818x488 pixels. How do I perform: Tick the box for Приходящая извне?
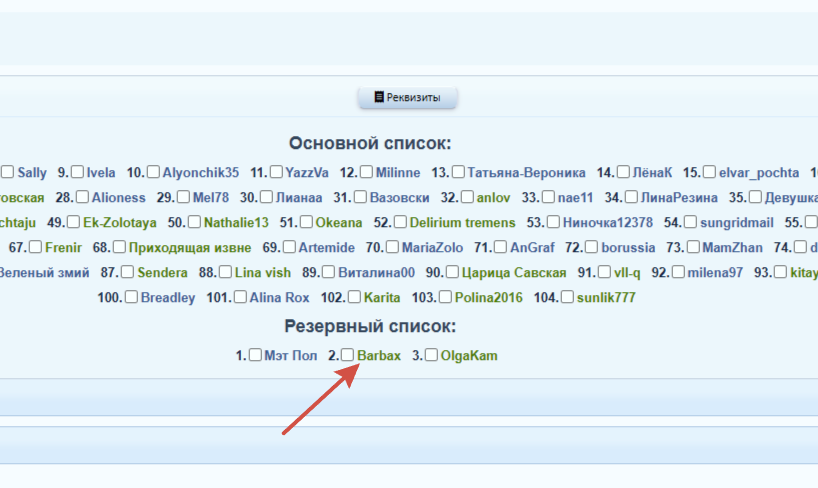[x=119, y=247]
